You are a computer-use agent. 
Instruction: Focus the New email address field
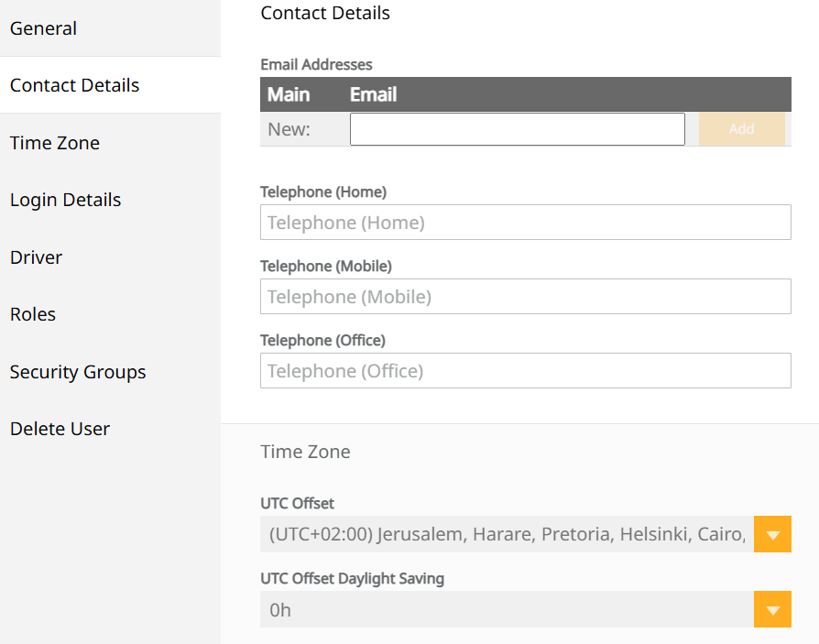click(x=517, y=129)
